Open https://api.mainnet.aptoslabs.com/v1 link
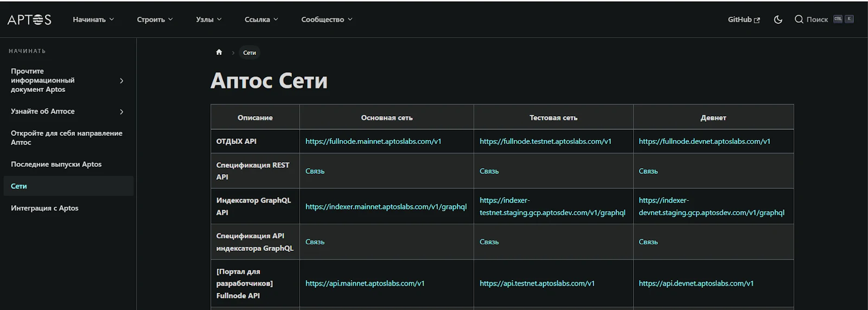 coord(365,283)
